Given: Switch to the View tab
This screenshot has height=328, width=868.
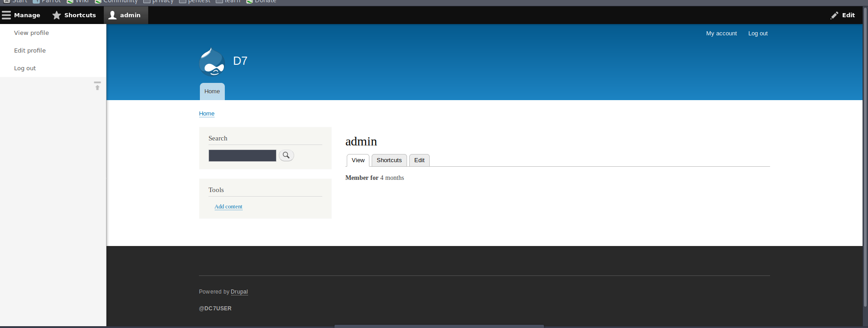Looking at the screenshot, I should pos(358,160).
